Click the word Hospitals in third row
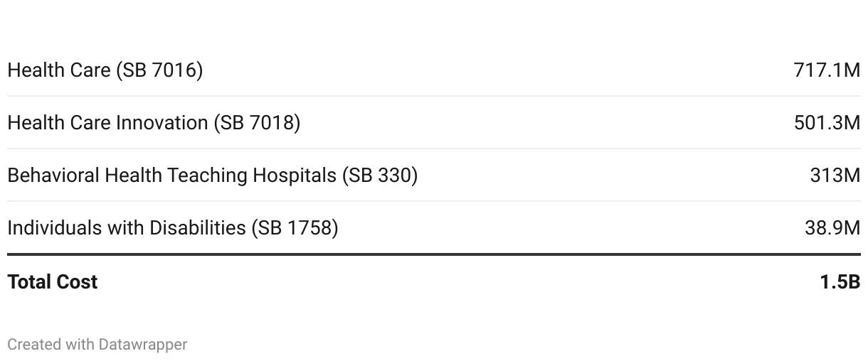Image resolution: width=868 pixels, height=361 pixels. click(295, 176)
